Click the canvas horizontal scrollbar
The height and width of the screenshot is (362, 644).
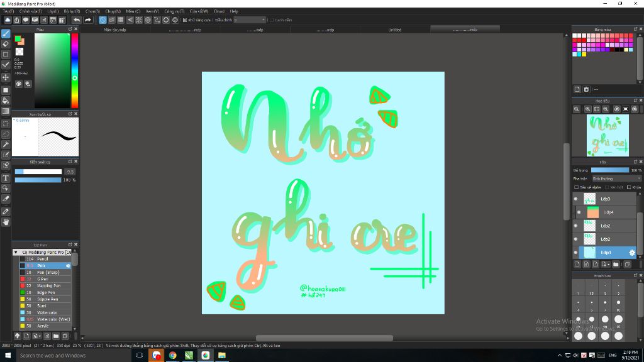(x=324, y=337)
